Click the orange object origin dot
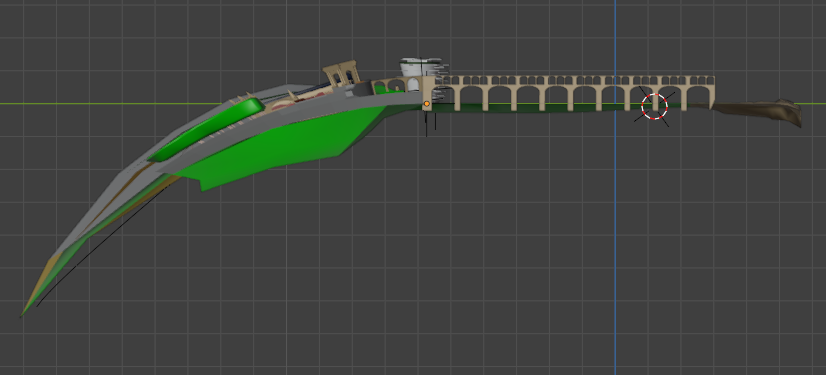Screen dimensions: 826x375 pyautogui.click(x=427, y=104)
